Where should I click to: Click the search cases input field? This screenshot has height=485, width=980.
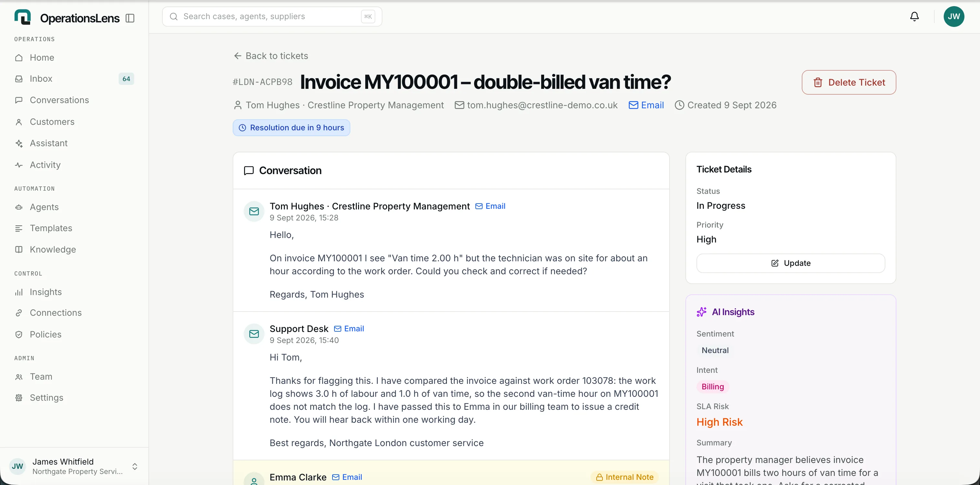[x=272, y=16]
